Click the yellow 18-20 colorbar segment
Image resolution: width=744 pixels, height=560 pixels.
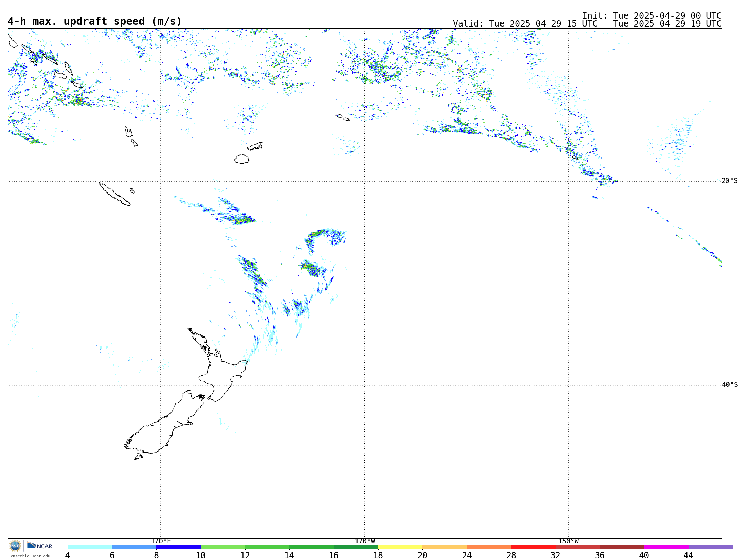click(x=400, y=547)
